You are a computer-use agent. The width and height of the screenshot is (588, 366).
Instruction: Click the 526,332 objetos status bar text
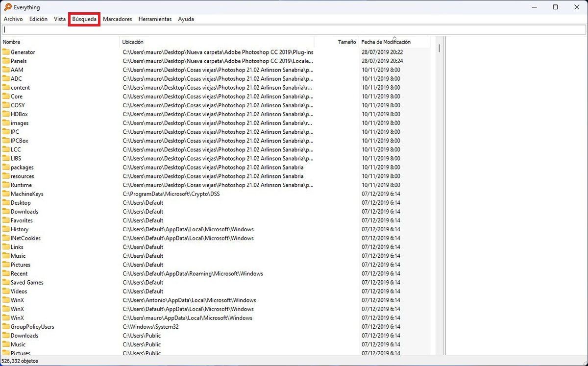[x=20, y=361]
